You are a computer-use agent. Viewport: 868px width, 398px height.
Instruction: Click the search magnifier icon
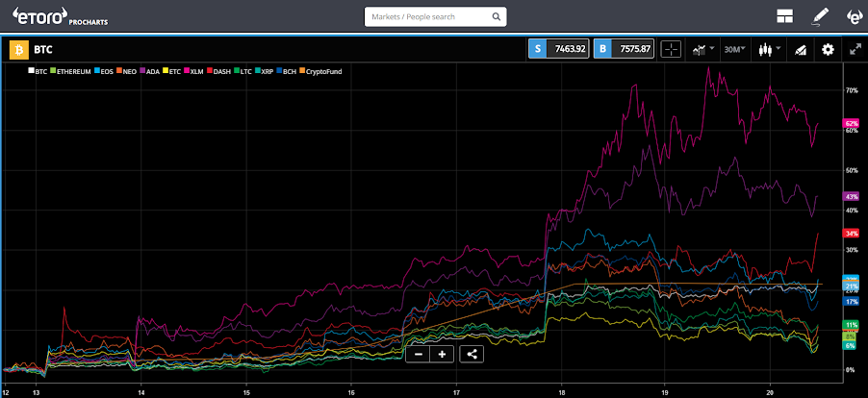click(497, 16)
